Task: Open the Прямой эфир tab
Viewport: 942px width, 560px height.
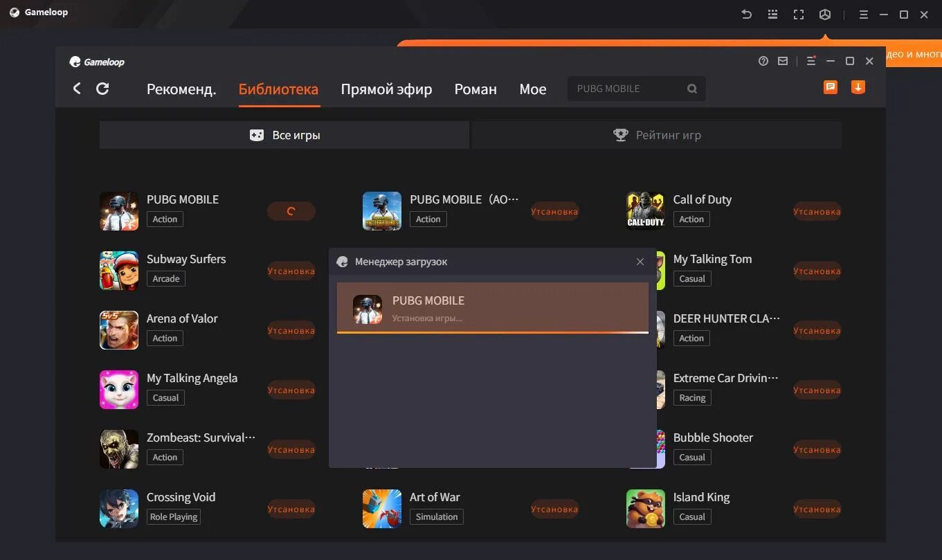Action: (386, 89)
